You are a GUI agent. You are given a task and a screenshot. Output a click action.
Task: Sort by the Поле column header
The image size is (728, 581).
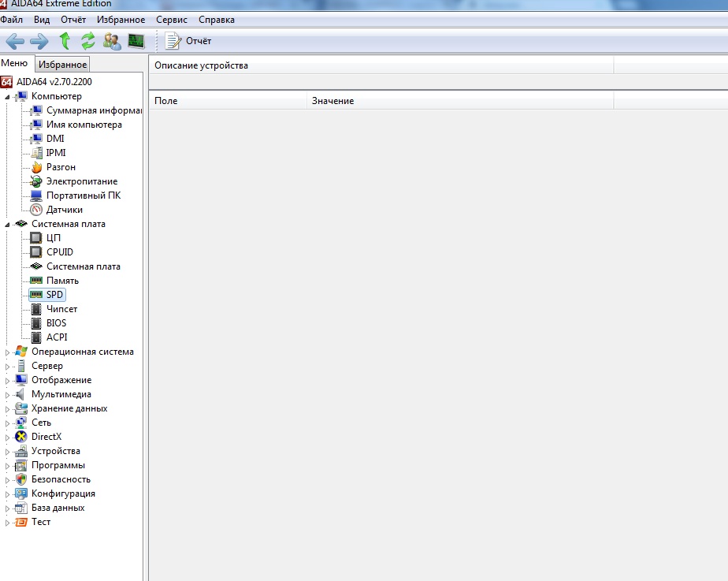pyautogui.click(x=228, y=101)
